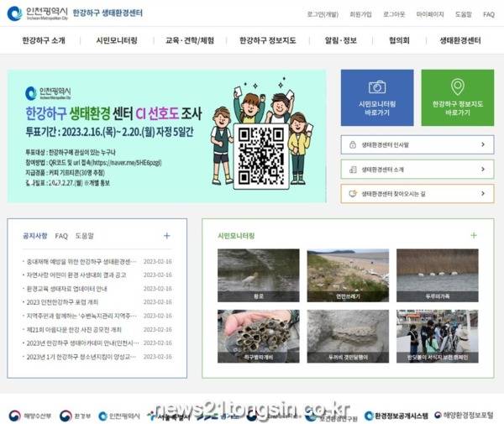Click the icon beside 생태환경센터 찾아오시는 길
The width and height of the screenshot is (504, 424).
[x=349, y=193]
